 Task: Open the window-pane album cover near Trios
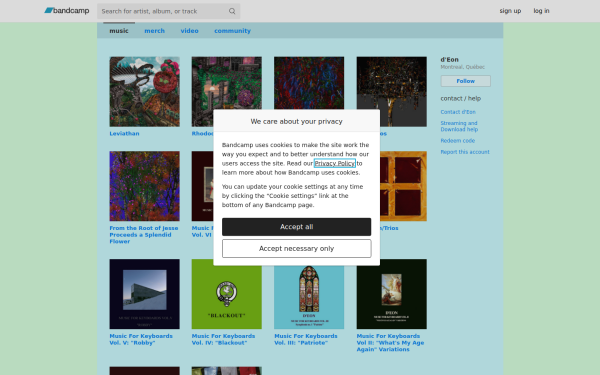coord(403,186)
